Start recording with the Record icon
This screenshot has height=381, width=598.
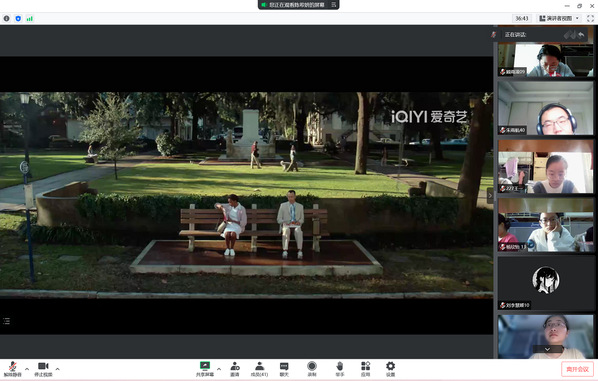312,369
